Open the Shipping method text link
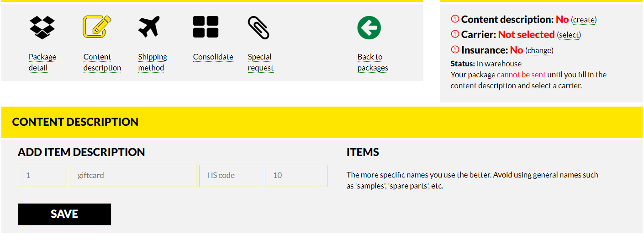 pos(153,62)
